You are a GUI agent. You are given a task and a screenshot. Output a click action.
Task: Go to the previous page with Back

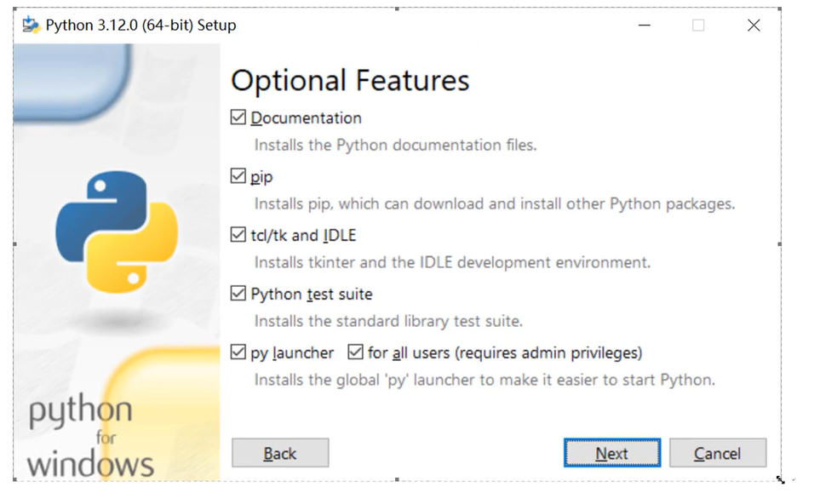280,454
